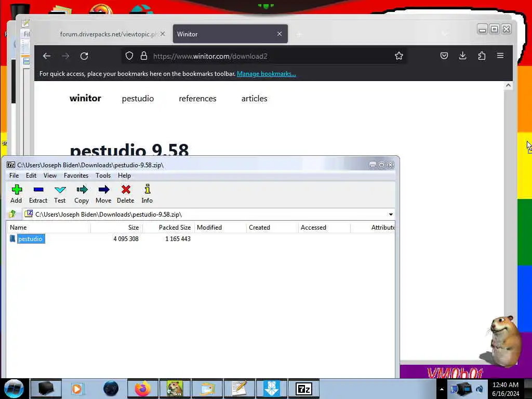Open the Info tool in 7-Zip

tap(147, 194)
